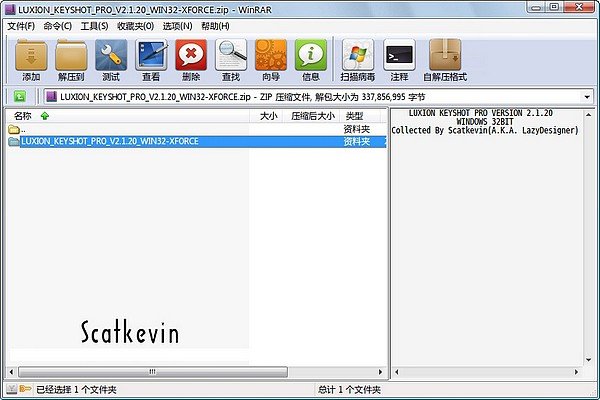Sort by the 类型 column header

click(360, 116)
